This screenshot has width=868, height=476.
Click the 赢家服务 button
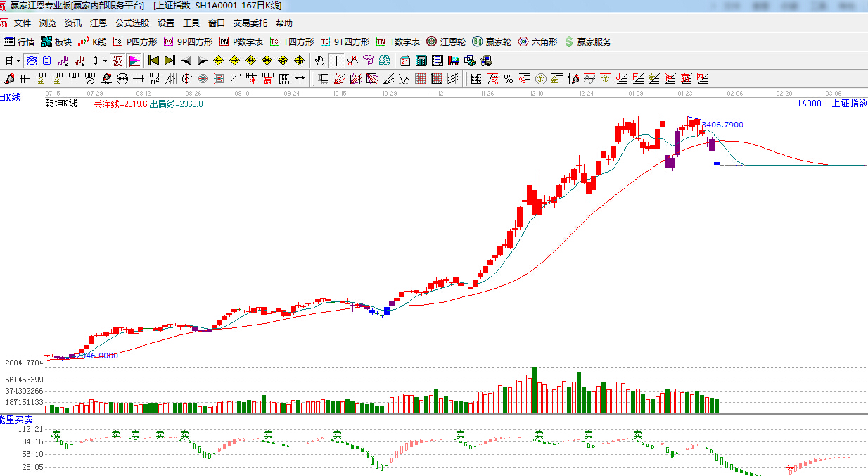(587, 42)
